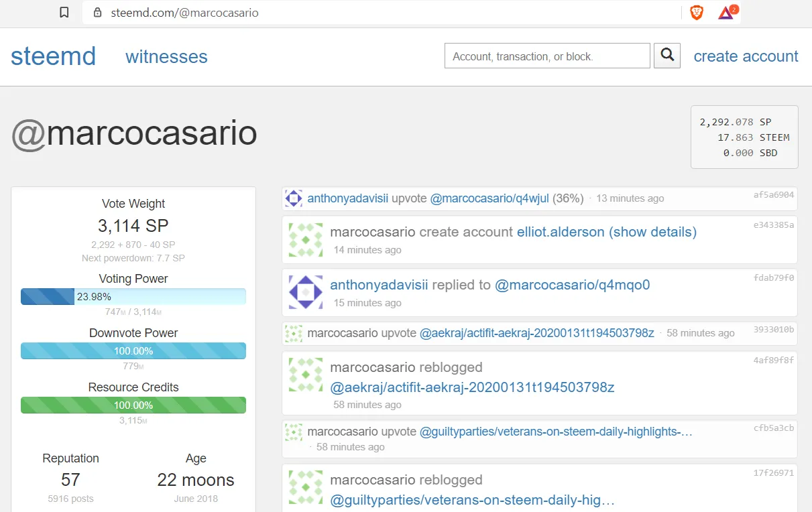Focus the Account, transaction, or block field

click(546, 56)
